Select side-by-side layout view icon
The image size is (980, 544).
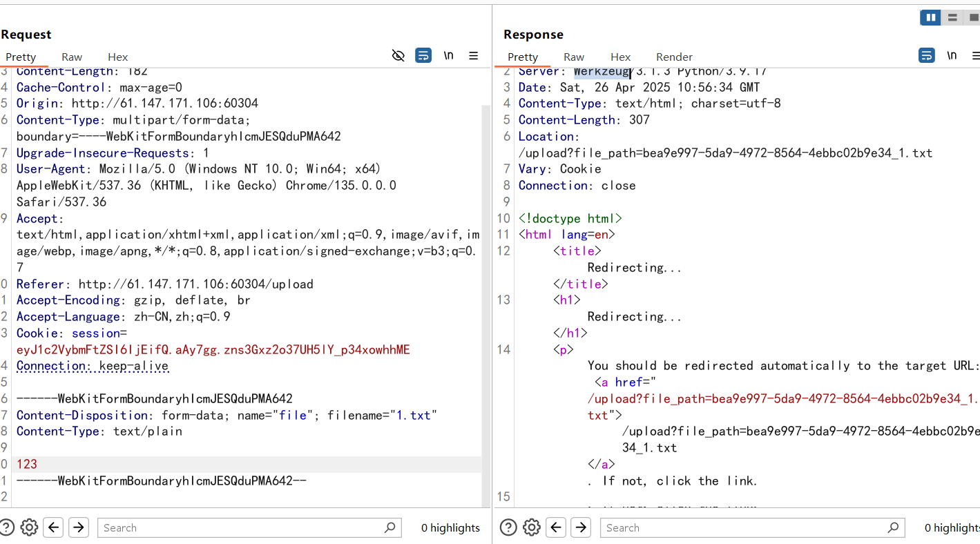click(930, 17)
